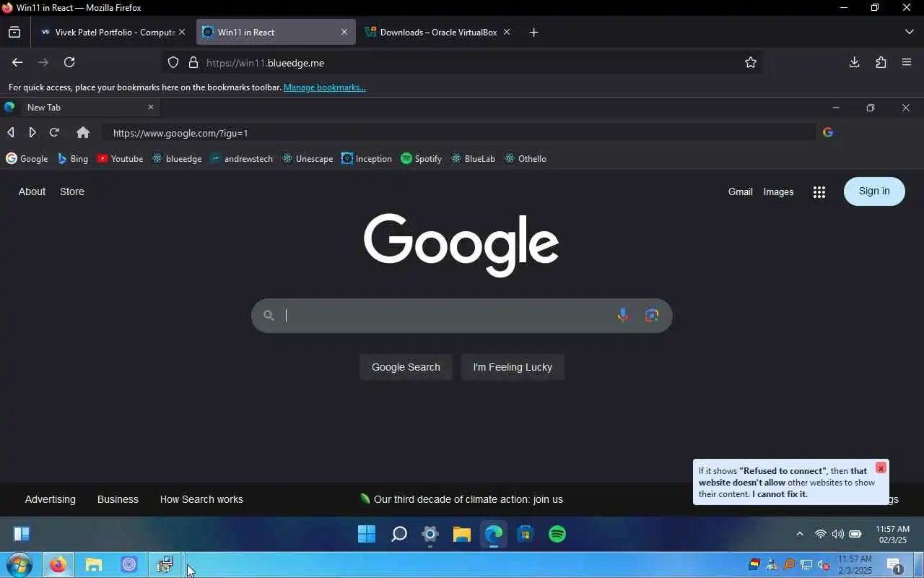Viewport: 924px width, 578px height.
Task: Open the Win11 Start menu
Action: [367, 534]
